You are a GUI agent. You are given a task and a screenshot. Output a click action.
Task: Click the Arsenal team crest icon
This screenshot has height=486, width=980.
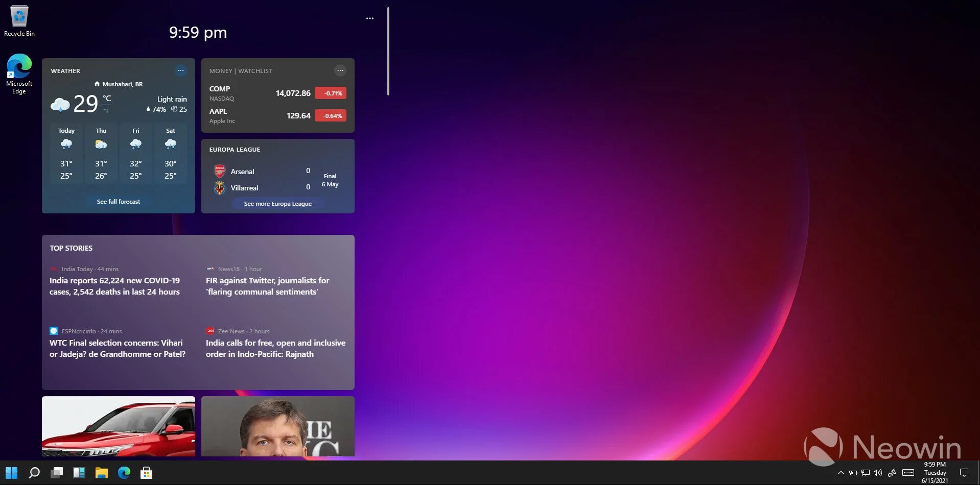tap(220, 171)
